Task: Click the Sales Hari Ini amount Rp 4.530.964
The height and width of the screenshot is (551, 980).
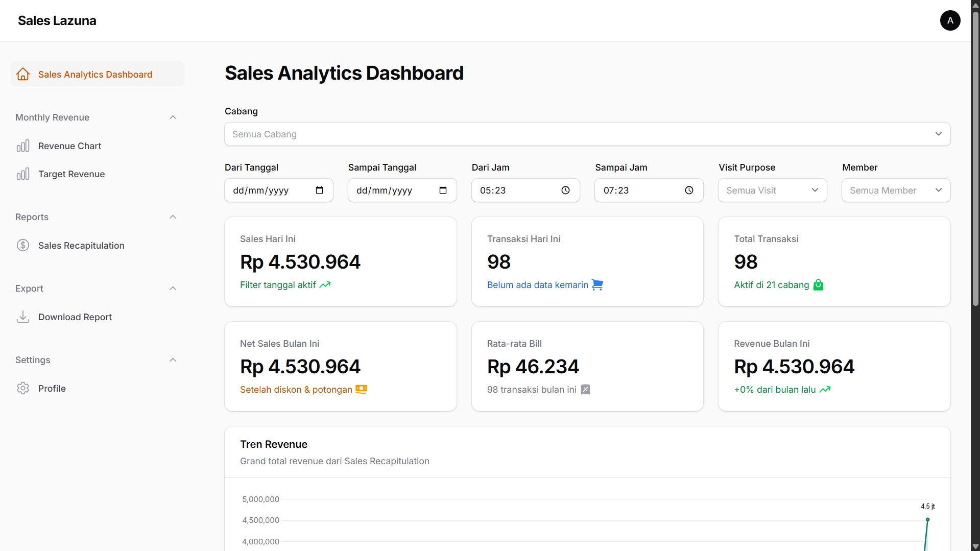Action: pos(300,262)
